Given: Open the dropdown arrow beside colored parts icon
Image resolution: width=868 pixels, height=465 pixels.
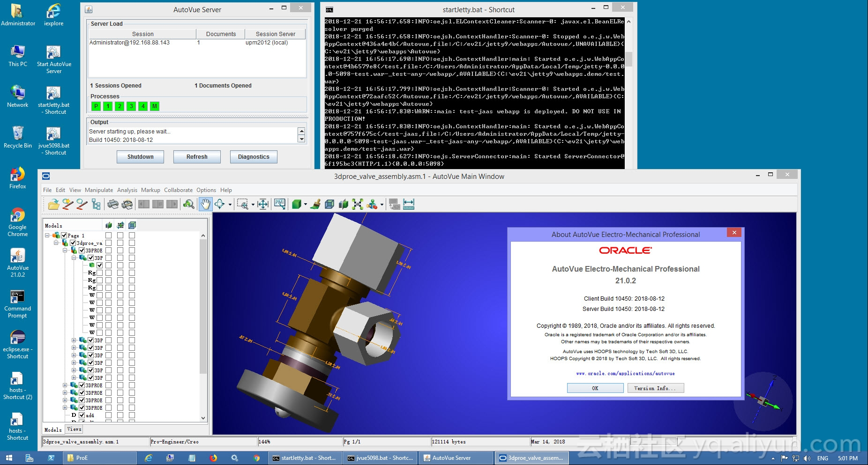Looking at the screenshot, I should pyautogui.click(x=382, y=205).
